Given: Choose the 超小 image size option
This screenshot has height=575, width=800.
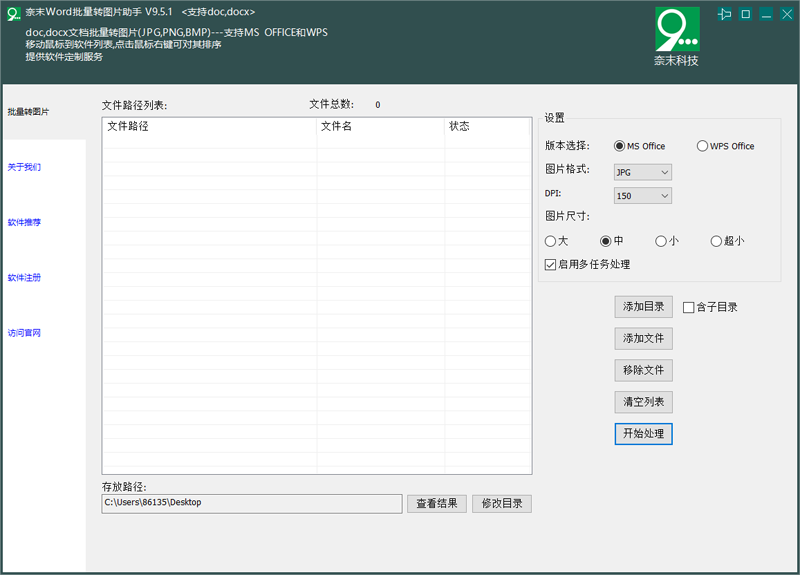Looking at the screenshot, I should [716, 241].
